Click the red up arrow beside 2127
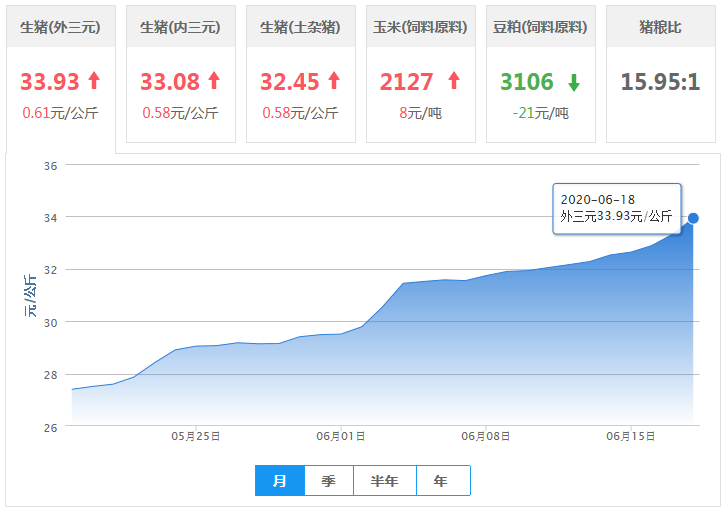The height and width of the screenshot is (515, 728). (453, 82)
